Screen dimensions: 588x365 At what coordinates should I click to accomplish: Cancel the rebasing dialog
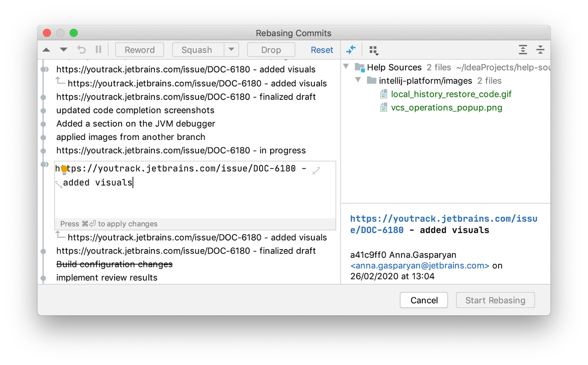point(424,300)
